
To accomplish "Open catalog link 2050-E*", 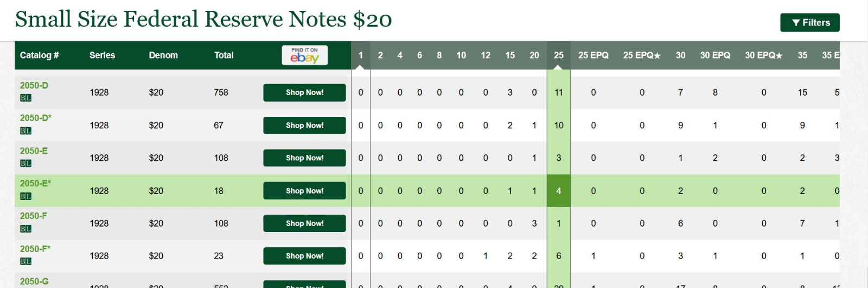I will point(35,183).
